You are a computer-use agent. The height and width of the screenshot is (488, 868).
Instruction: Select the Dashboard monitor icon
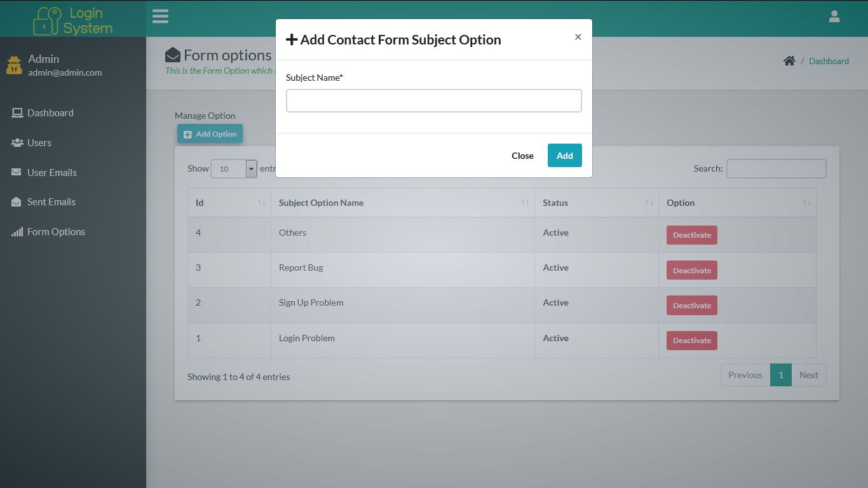click(17, 112)
